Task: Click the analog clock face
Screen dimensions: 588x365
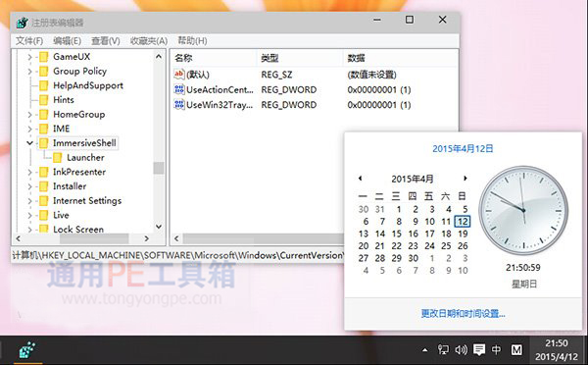Action: [x=523, y=211]
